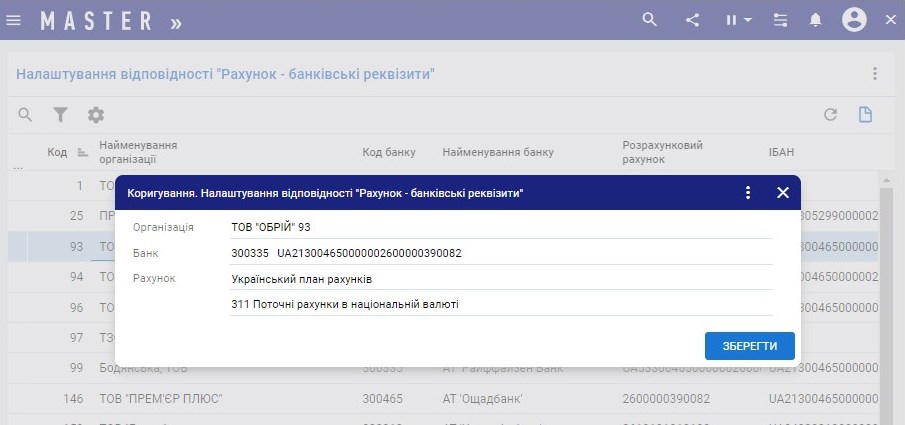Click bank code 300465 cell
905x425 pixels.
coord(382,398)
